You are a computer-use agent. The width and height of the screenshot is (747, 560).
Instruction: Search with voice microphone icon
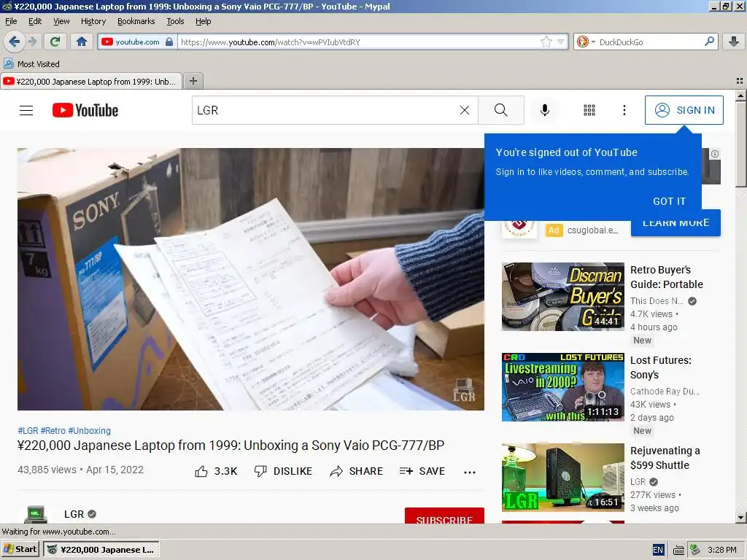(544, 111)
